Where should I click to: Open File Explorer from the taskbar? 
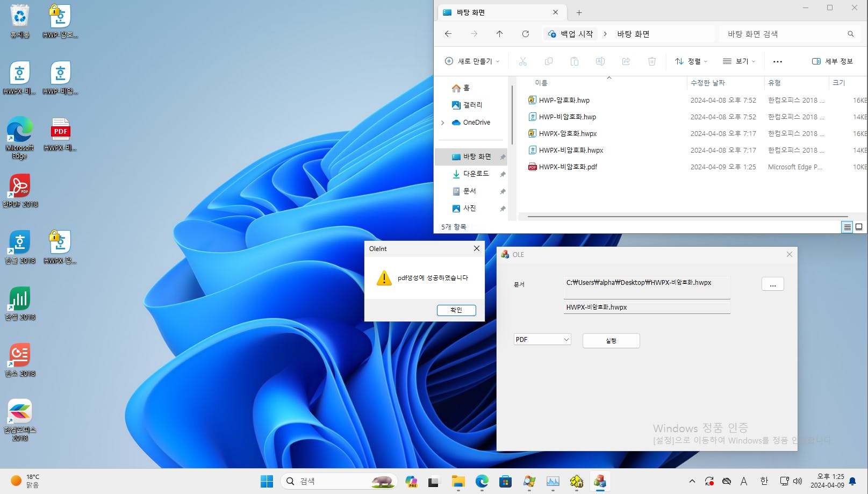(x=458, y=481)
